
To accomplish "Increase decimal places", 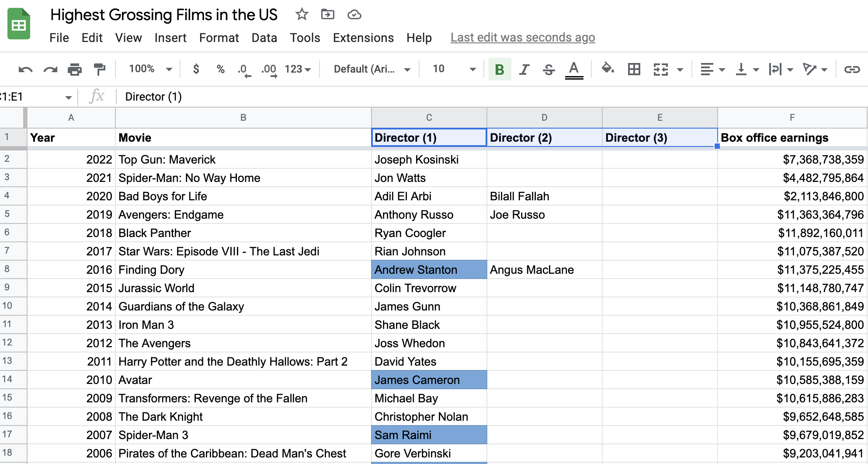I will (x=269, y=70).
